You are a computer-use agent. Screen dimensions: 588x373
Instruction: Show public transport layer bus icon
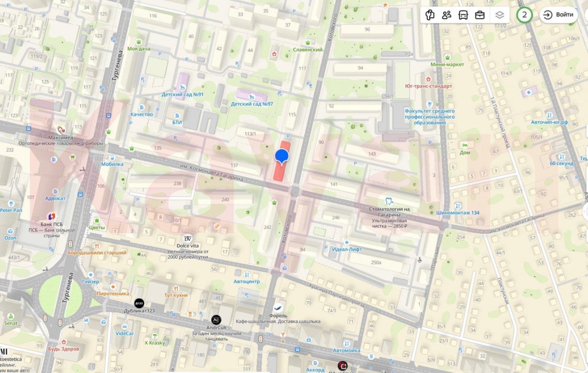pyautogui.click(x=463, y=15)
